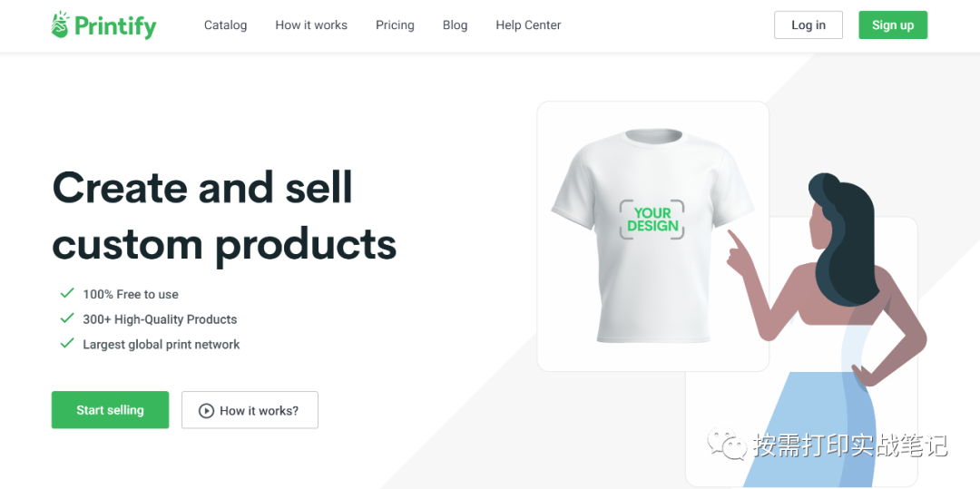980x489 pixels.
Task: Click the Printify wordmark text
Action: [x=115, y=26]
